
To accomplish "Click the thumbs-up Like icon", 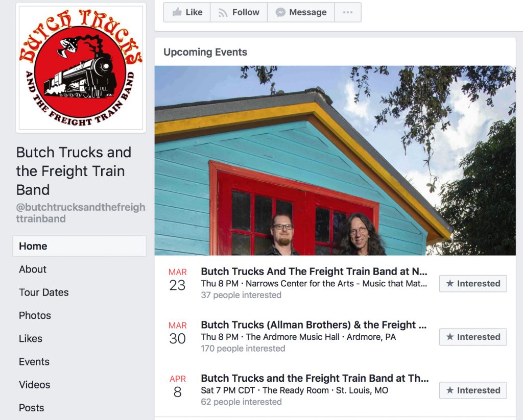I will 177,12.
